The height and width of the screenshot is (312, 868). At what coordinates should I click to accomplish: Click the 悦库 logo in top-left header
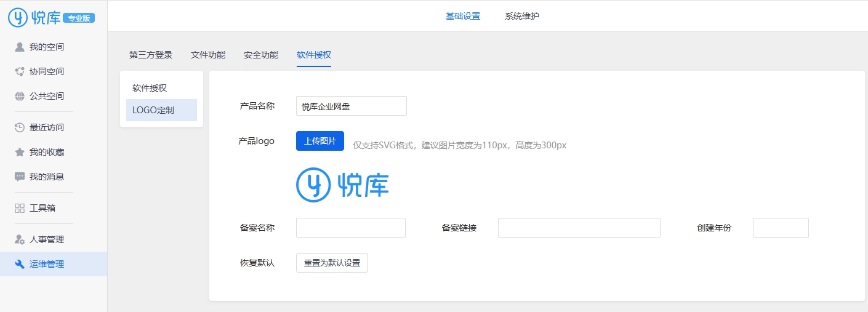tap(34, 18)
